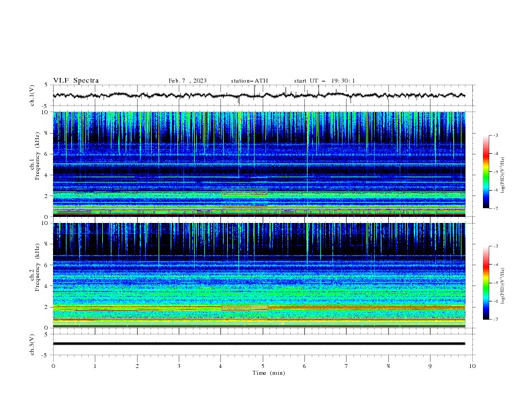532x411 pixels.
Task: Click the "-7" tick on ch.1 color bar
Action: pos(495,208)
